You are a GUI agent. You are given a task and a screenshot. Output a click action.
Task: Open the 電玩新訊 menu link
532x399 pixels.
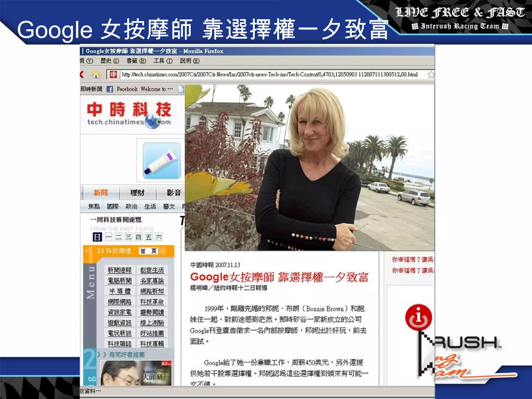coord(120,333)
